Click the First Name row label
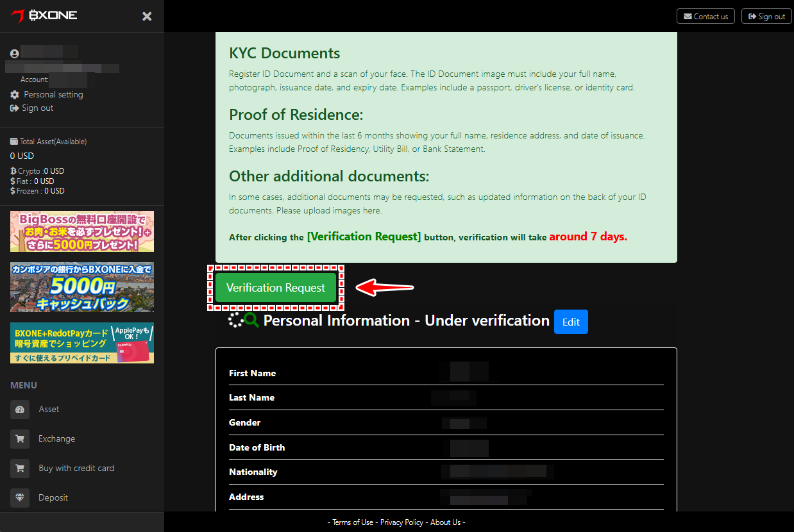This screenshot has height=532, width=794. point(253,373)
